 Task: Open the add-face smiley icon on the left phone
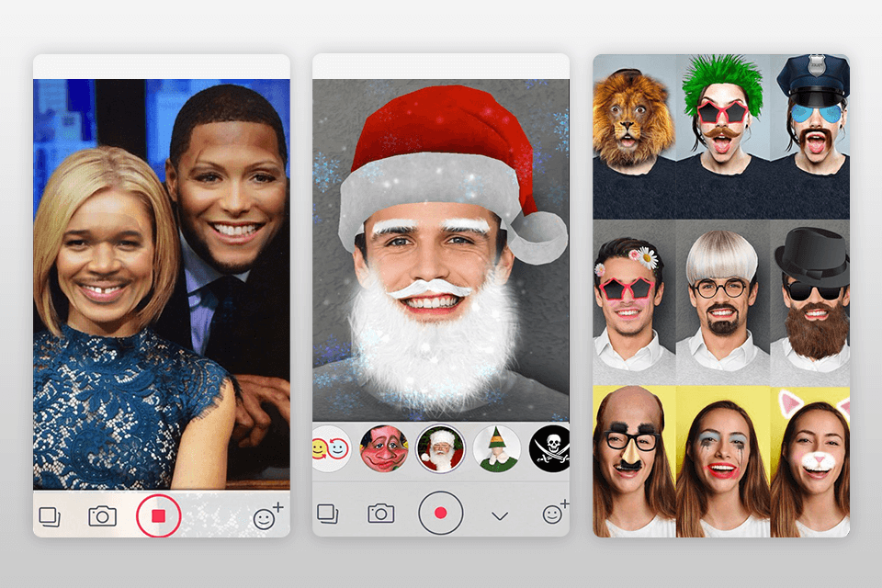[266, 517]
